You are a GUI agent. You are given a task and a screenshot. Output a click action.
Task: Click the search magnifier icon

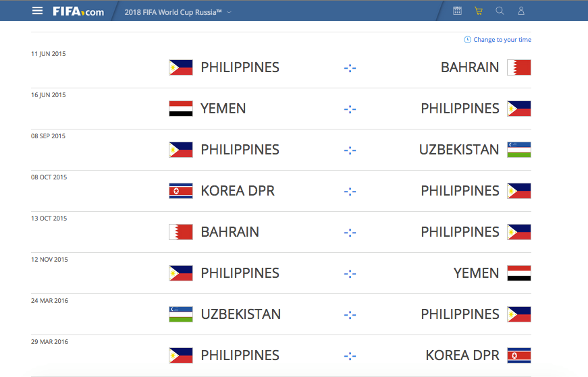tap(500, 11)
